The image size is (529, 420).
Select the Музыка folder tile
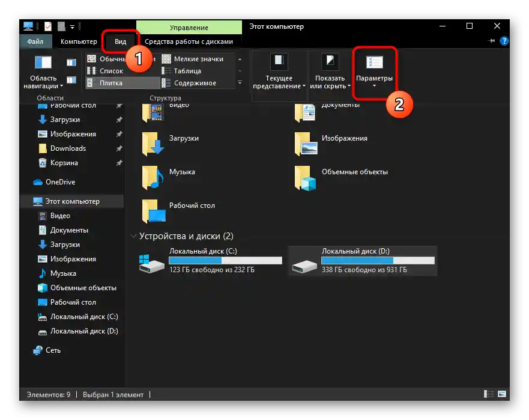pyautogui.click(x=169, y=177)
